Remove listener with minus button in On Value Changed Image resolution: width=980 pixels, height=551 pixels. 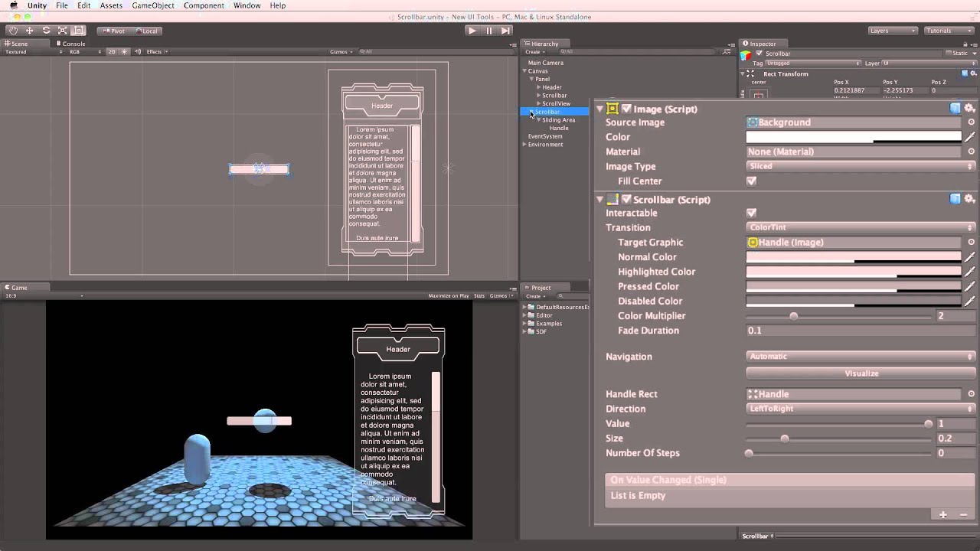tap(963, 515)
